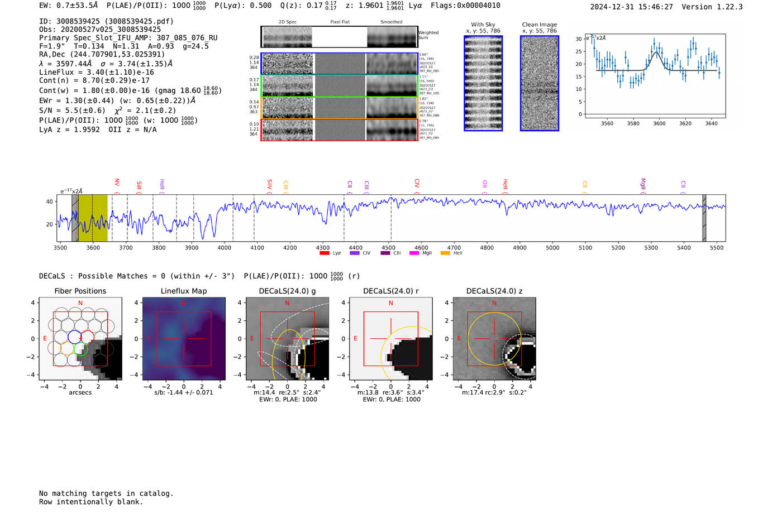The image size is (782, 532).
Task: Click the blue fiber circle in Fiber Positions
Action: tap(74, 337)
